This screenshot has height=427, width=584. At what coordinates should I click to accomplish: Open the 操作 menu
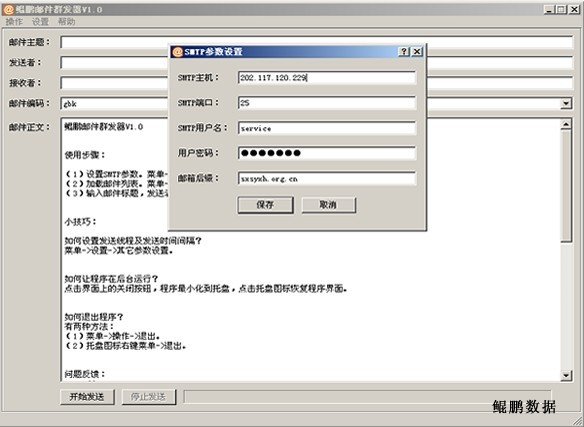point(14,22)
